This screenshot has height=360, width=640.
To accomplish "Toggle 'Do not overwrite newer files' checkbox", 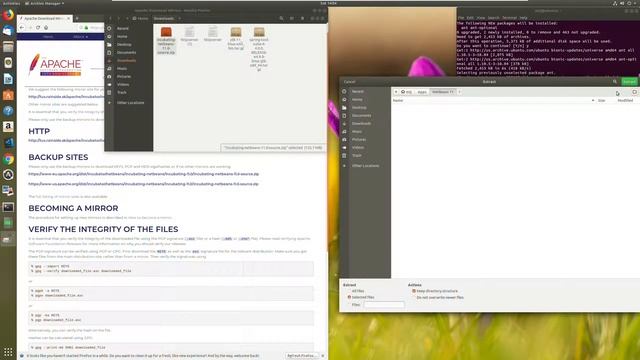I will click(438, 298).
